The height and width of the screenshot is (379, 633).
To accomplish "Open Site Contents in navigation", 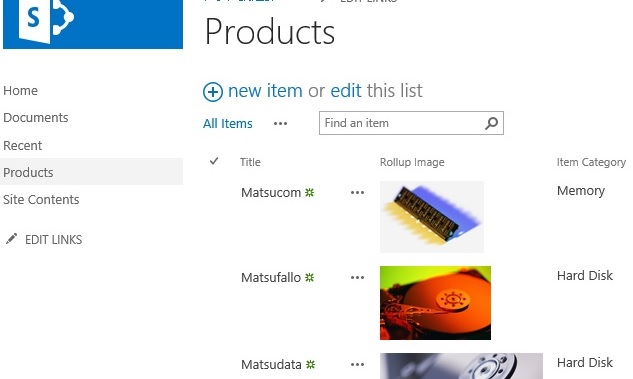I will tap(41, 199).
